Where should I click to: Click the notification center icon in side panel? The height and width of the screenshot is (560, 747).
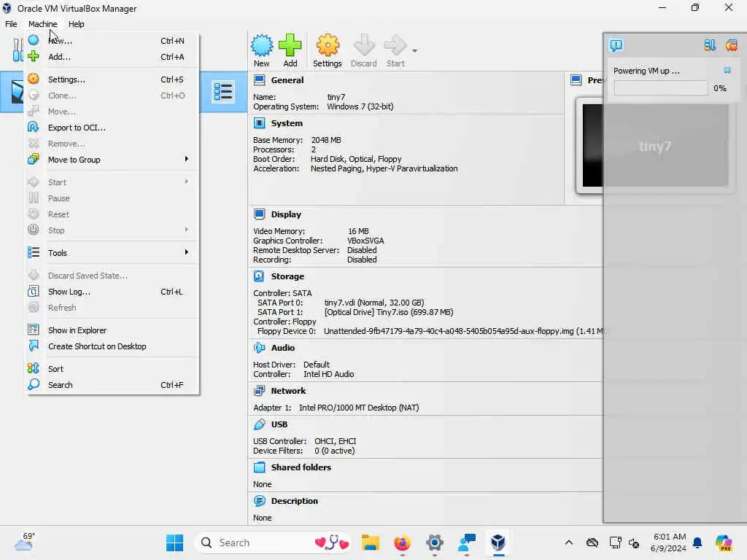pyautogui.click(x=616, y=45)
